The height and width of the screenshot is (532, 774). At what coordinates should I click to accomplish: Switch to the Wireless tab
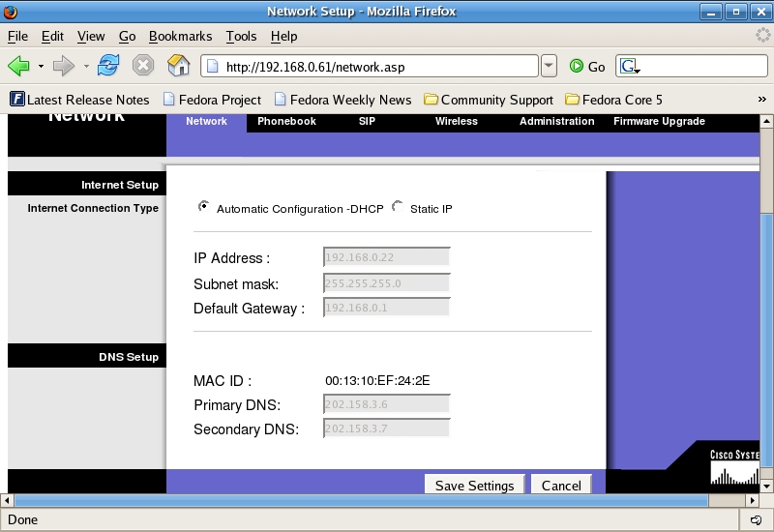456,122
